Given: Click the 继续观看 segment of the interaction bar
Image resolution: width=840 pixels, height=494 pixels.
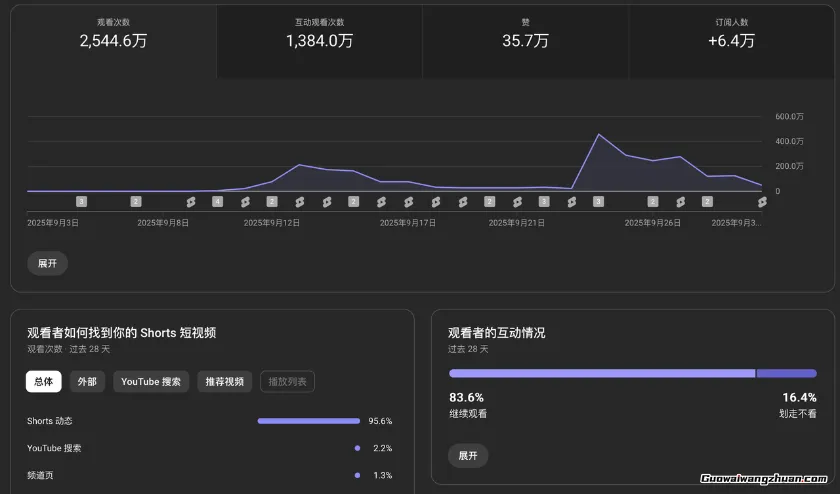Looking at the screenshot, I should click(602, 373).
